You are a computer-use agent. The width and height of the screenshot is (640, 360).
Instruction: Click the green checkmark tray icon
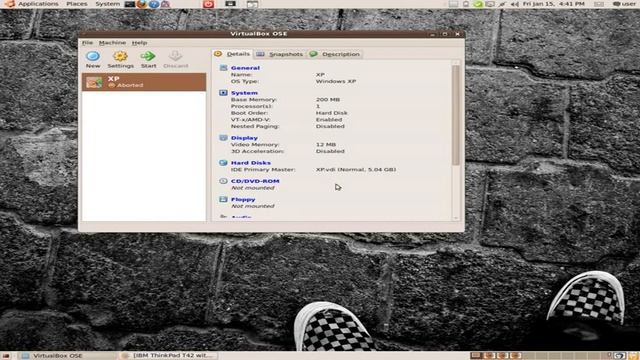(x=478, y=4)
